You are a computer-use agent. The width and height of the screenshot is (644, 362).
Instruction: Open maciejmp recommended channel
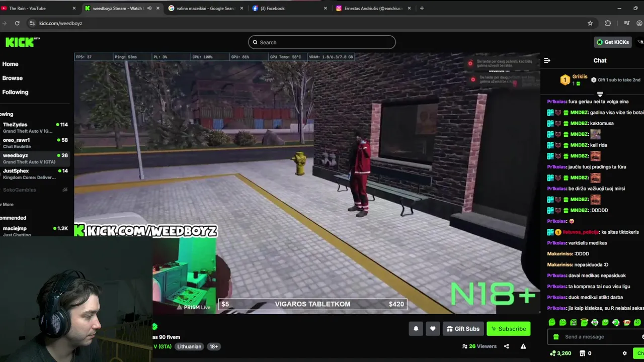pos(35,231)
